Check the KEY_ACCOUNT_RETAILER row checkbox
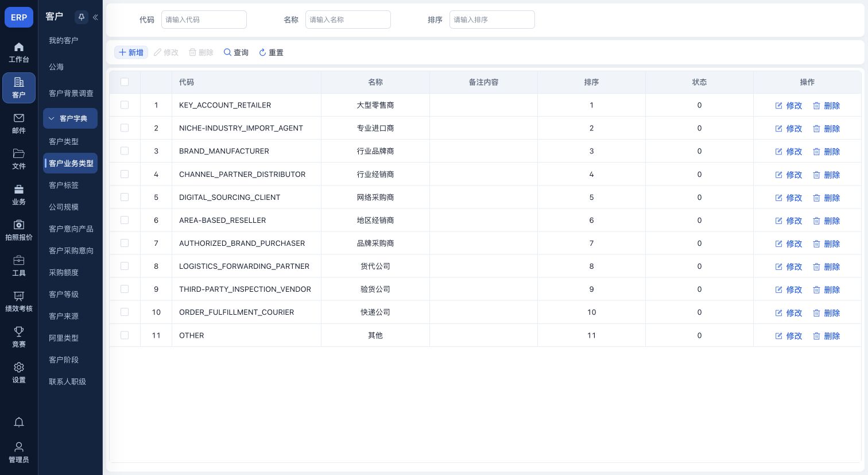 [125, 105]
